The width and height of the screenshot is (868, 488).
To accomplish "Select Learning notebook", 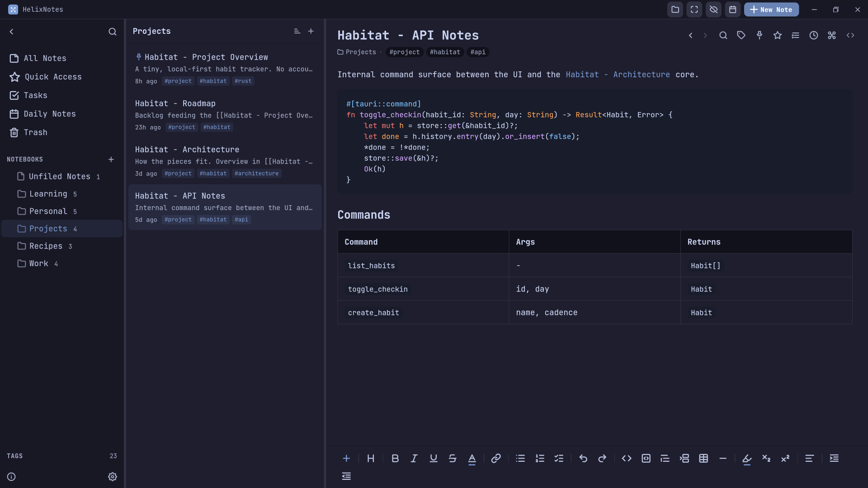I will click(x=62, y=194).
